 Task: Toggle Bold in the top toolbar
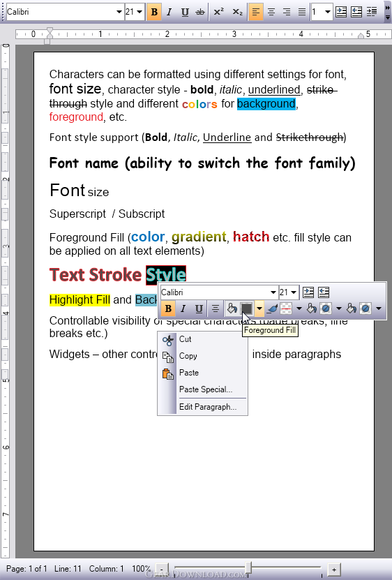point(154,12)
